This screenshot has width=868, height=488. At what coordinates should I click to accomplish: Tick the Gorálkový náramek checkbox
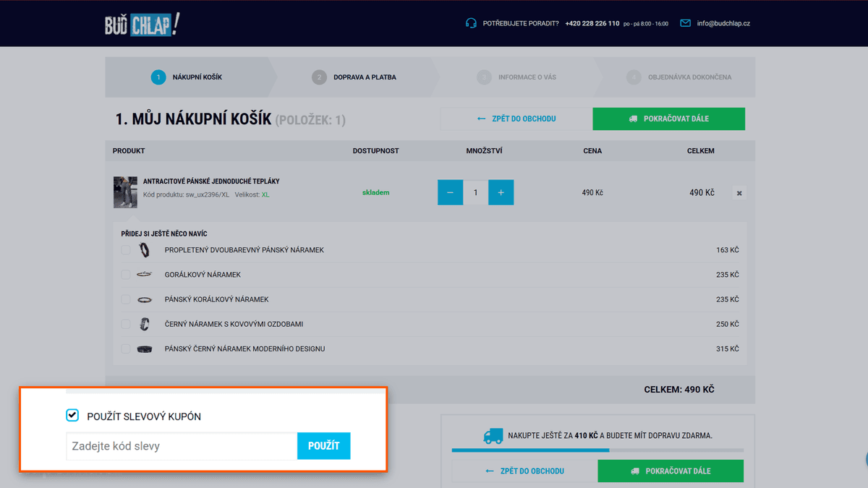coord(126,275)
